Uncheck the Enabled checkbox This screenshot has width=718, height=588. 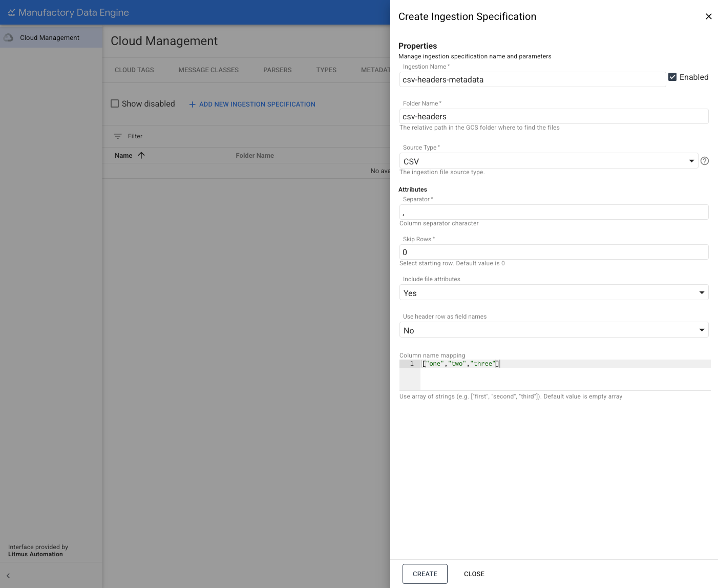coord(672,77)
